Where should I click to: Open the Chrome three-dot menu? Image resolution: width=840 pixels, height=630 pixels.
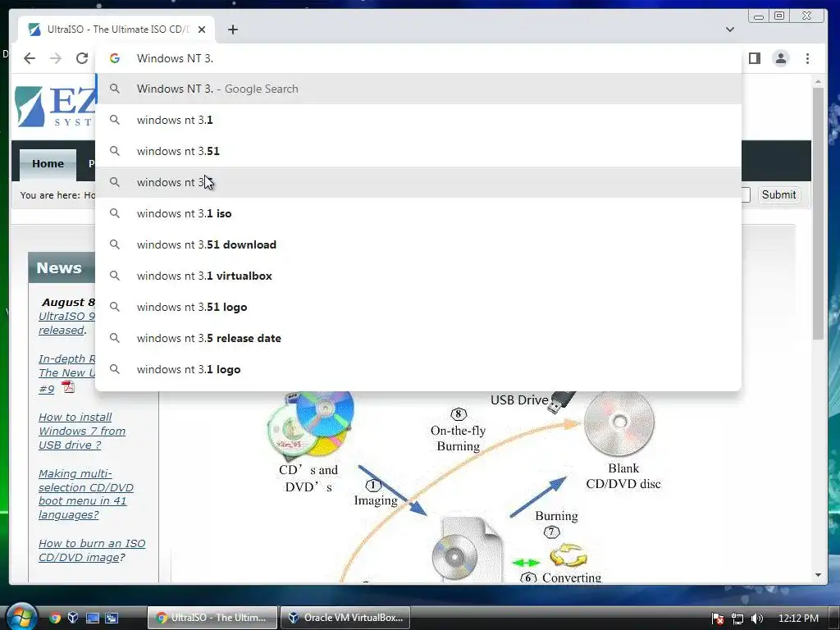[x=807, y=58]
